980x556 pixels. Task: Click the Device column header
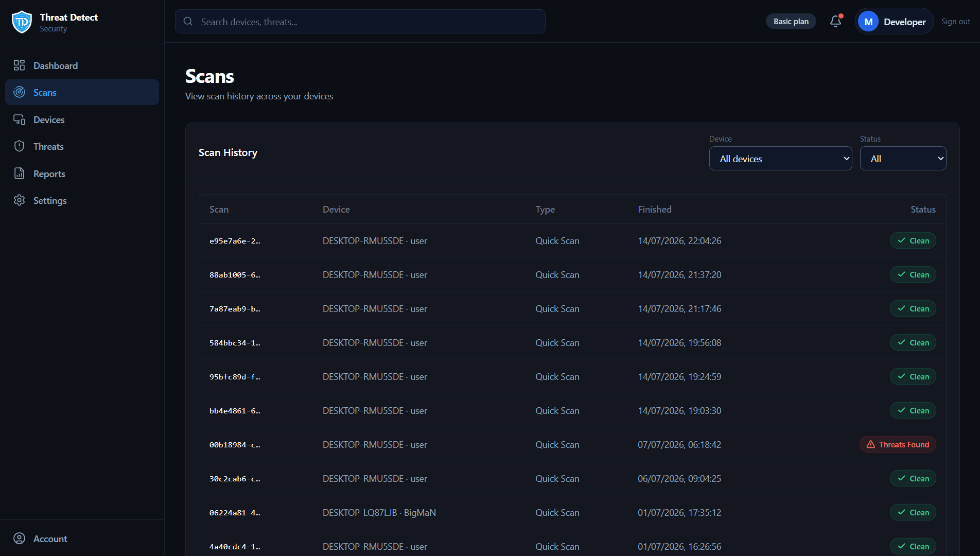coord(336,210)
